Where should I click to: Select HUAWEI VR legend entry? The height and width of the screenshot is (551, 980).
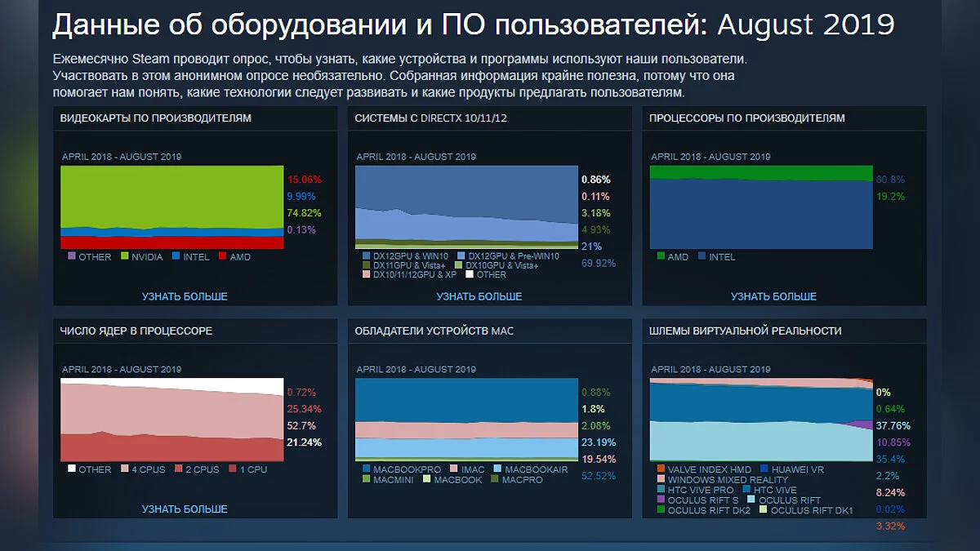[792, 469]
